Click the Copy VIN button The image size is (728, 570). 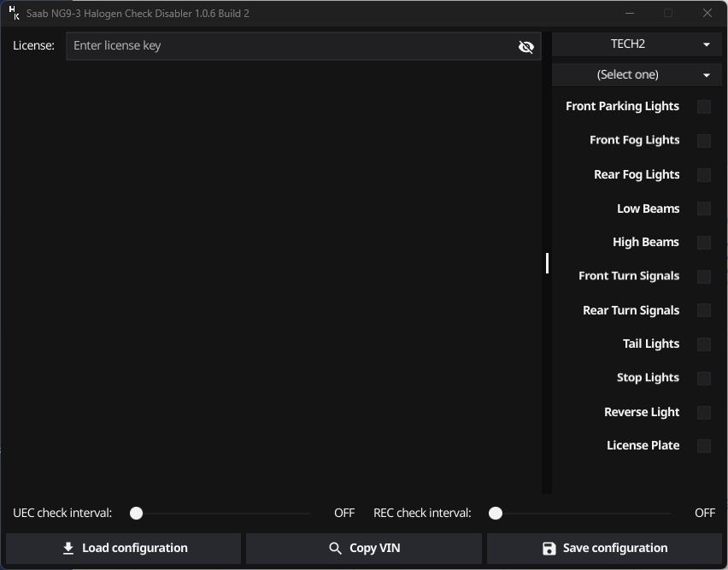[x=364, y=548]
